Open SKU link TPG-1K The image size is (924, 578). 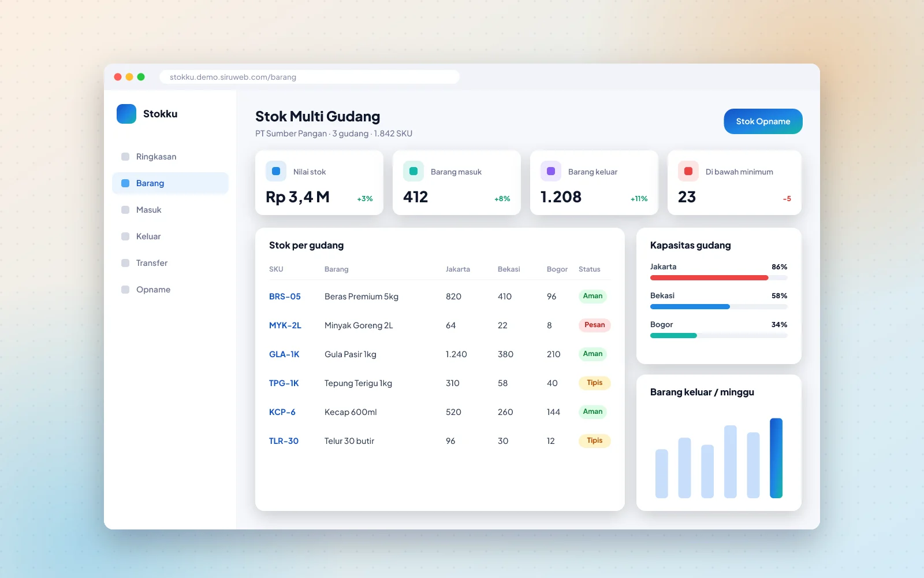tap(284, 383)
